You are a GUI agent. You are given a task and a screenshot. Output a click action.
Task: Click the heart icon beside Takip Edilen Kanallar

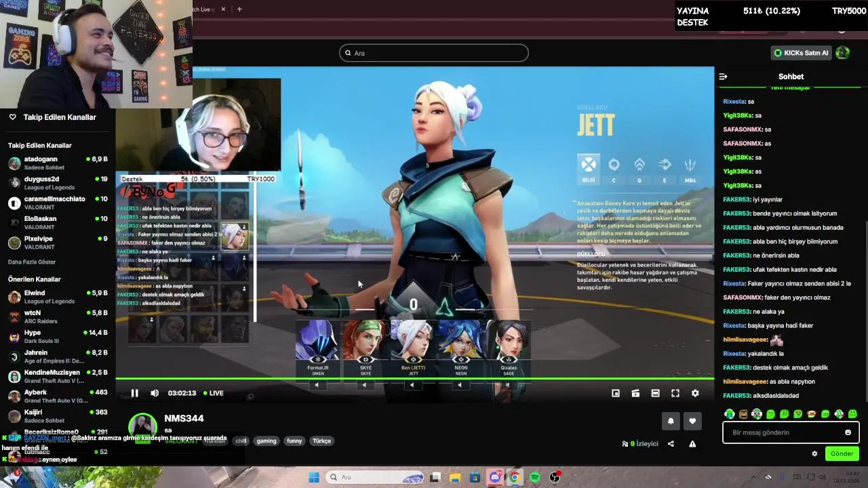click(12, 117)
